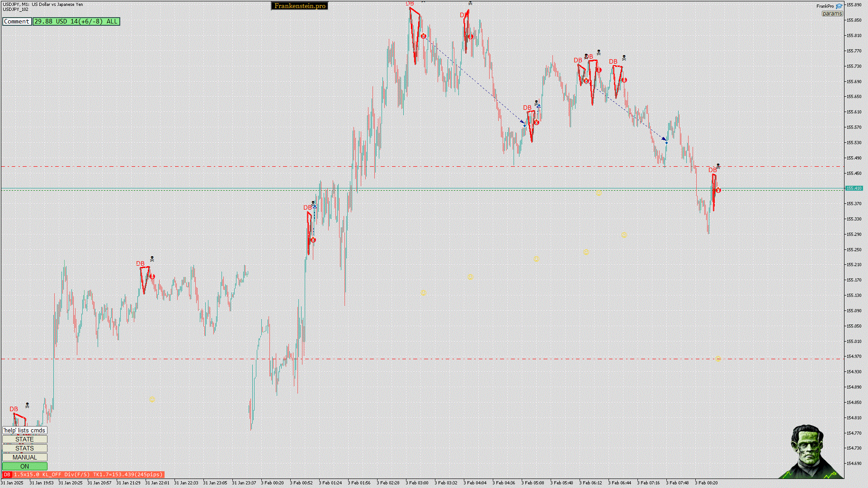Click the chart title USDJPY, M1
Image resolution: width=868 pixels, height=488 pixels.
click(x=16, y=4)
